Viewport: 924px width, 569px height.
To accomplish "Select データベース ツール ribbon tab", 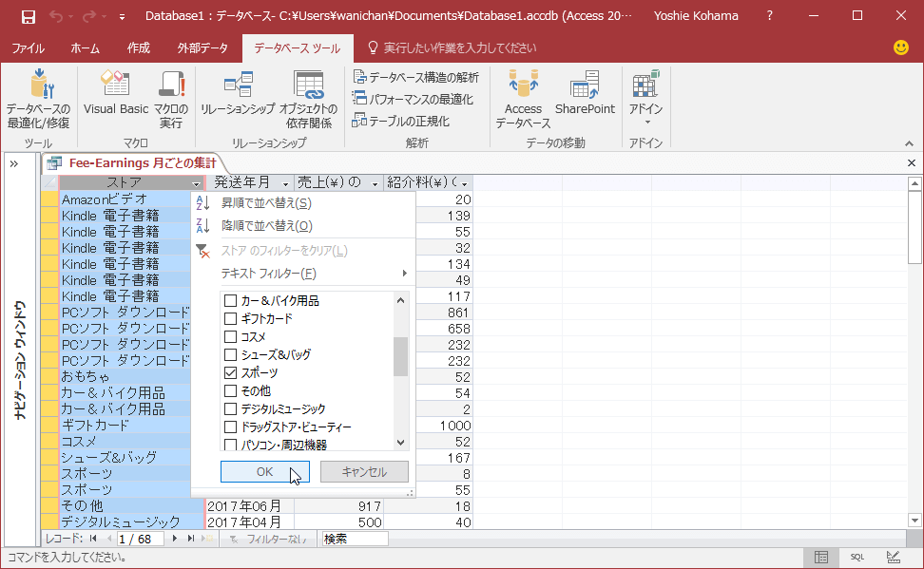I will [298, 48].
